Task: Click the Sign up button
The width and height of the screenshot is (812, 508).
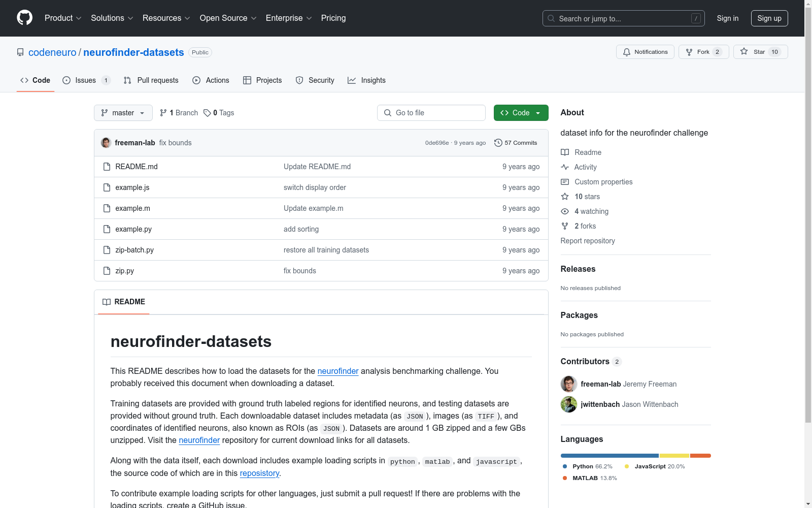Action: coord(769,18)
